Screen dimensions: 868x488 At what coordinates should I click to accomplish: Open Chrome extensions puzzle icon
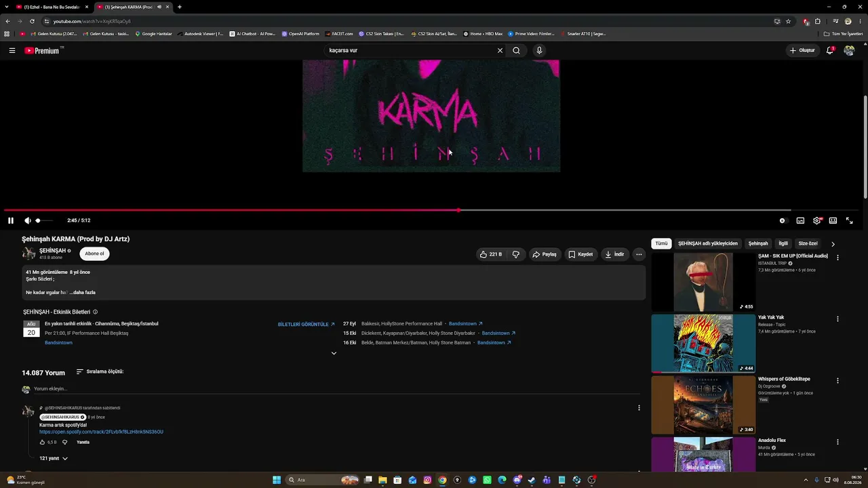(x=817, y=21)
